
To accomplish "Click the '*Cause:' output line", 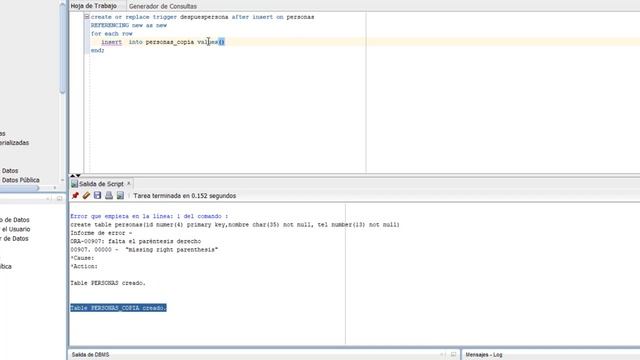I will pos(82,258).
